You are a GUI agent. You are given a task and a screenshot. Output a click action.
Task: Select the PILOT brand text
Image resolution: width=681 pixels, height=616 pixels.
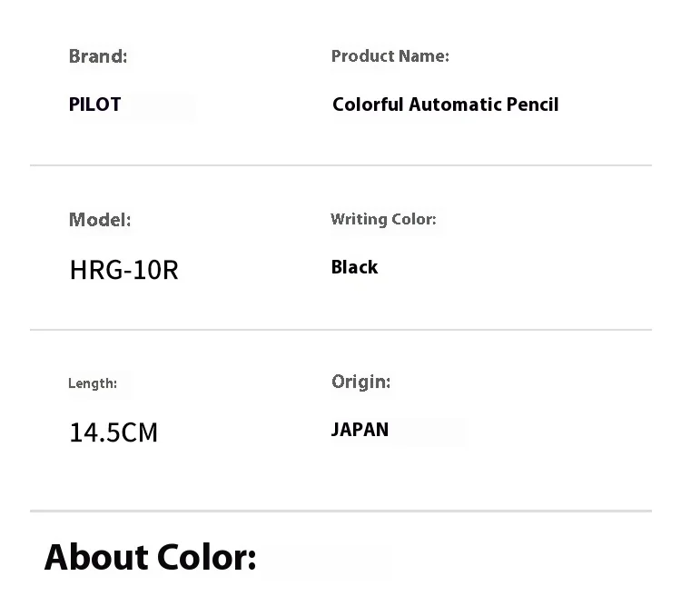[x=94, y=104]
